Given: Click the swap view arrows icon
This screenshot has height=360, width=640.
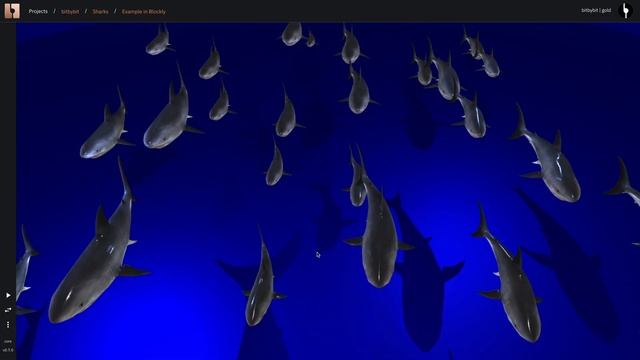Looking at the screenshot, I should coord(8,310).
